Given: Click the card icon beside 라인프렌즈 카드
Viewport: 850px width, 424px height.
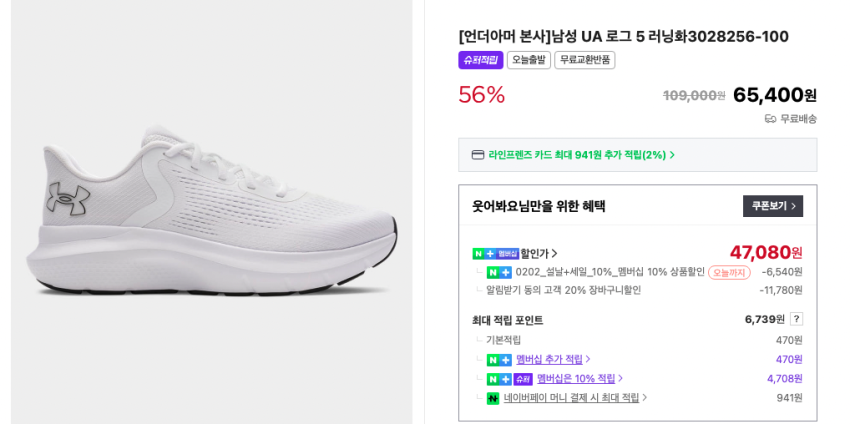Looking at the screenshot, I should pyautogui.click(x=478, y=155).
